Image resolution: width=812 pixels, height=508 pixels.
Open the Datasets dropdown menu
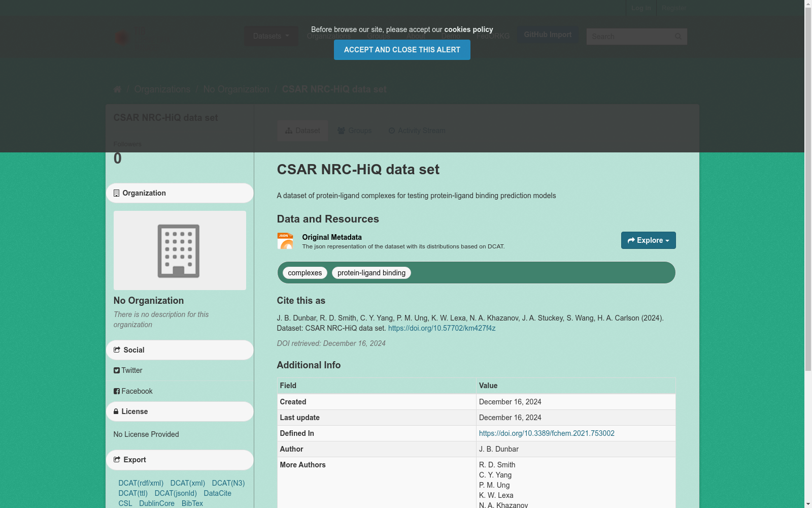271,36
